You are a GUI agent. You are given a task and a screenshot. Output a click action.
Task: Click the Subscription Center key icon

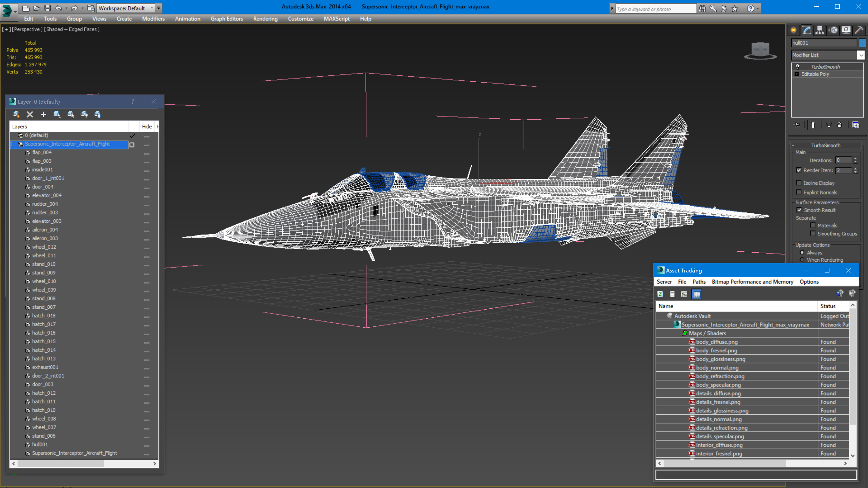pos(713,9)
